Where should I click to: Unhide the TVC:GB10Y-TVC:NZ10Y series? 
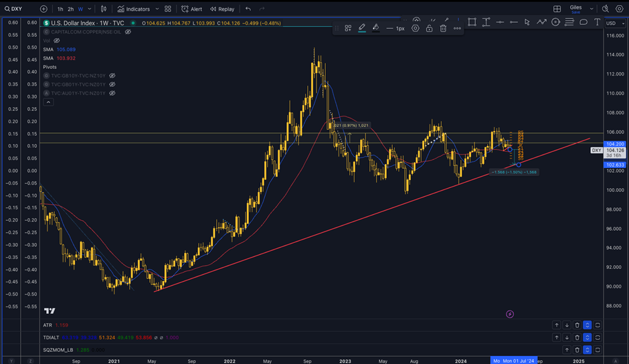coord(112,76)
